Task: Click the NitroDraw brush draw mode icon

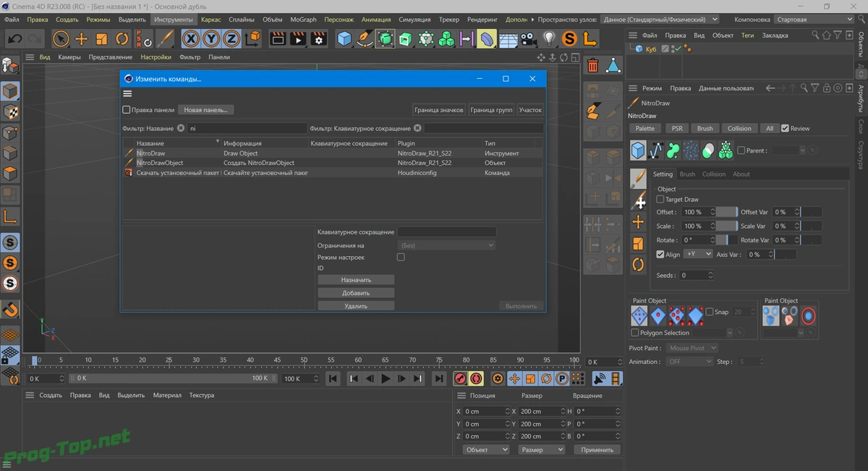Action: pos(638,178)
